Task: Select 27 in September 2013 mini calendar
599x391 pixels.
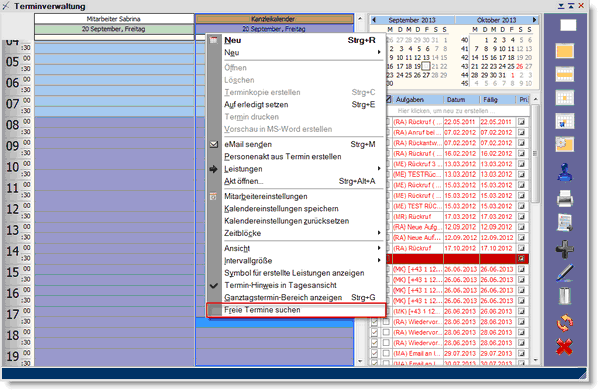Action: (x=426, y=75)
